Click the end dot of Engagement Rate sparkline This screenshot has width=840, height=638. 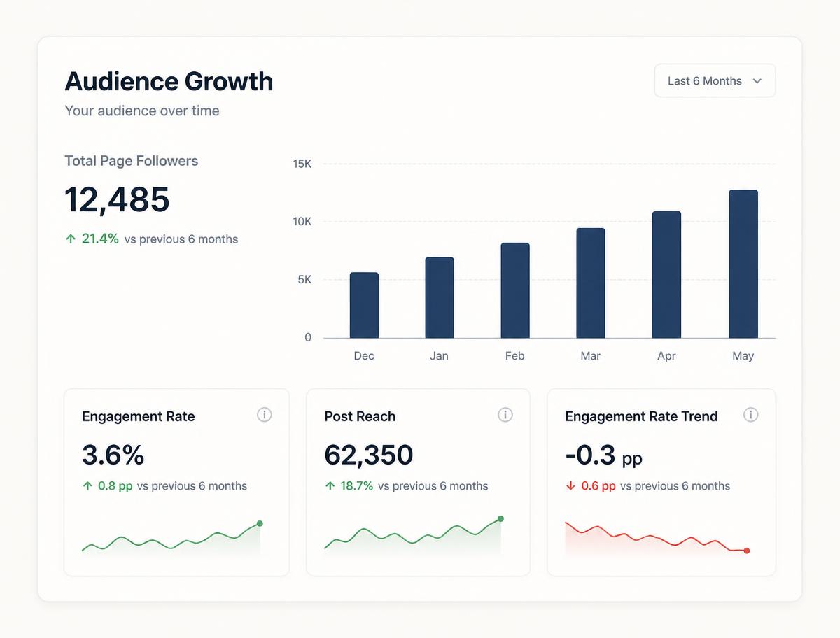point(260,523)
